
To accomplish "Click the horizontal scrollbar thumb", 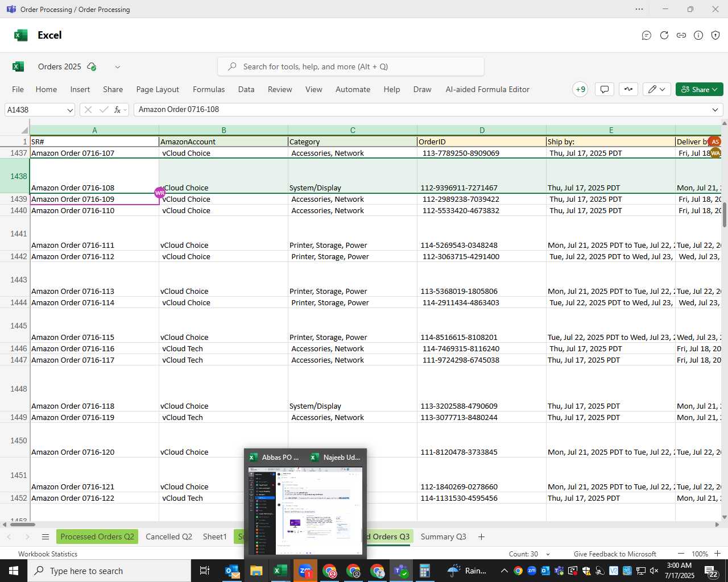I will point(22,524).
